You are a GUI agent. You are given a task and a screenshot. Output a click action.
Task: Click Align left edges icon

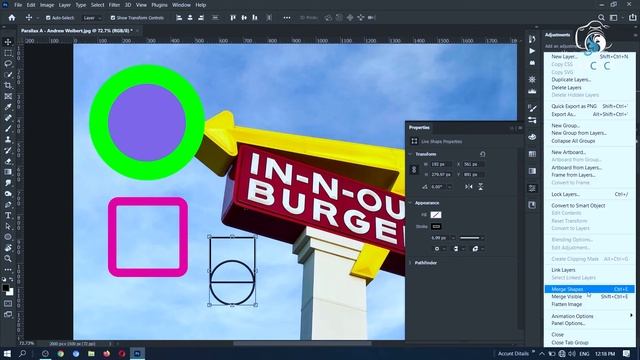[179, 18]
